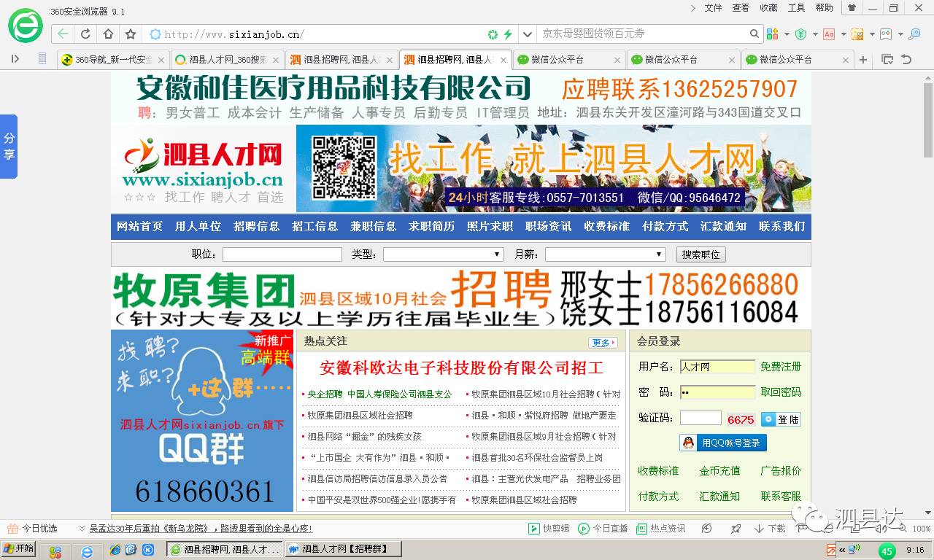Click the 360 browser green e logo
The height and width of the screenshot is (560, 934).
point(26,26)
